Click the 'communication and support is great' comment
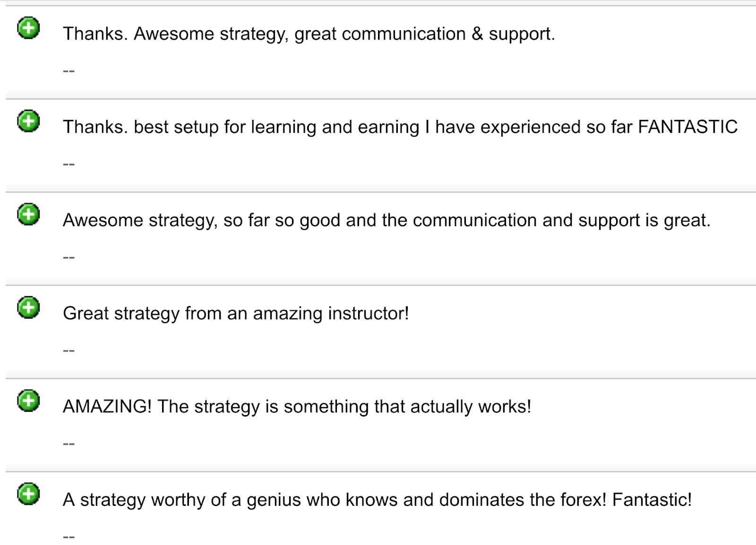This screenshot has width=756, height=545. click(387, 221)
